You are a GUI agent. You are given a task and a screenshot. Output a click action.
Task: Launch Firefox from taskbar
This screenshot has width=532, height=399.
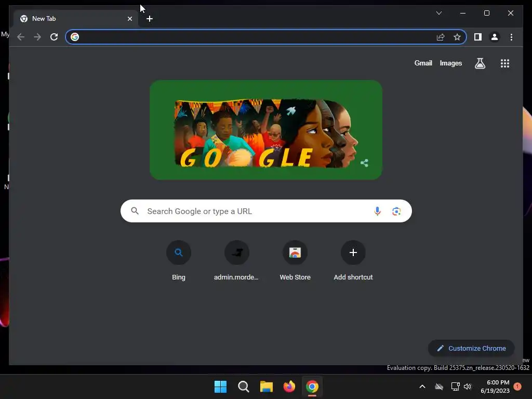pyautogui.click(x=289, y=387)
